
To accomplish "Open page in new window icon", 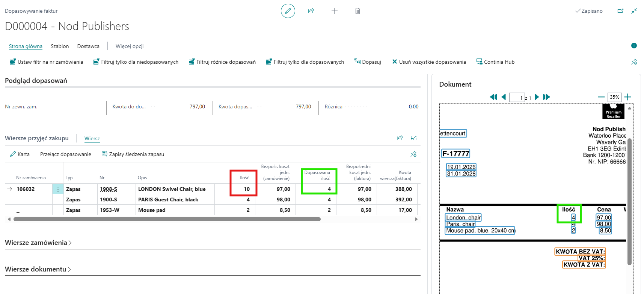I will 620,11.
